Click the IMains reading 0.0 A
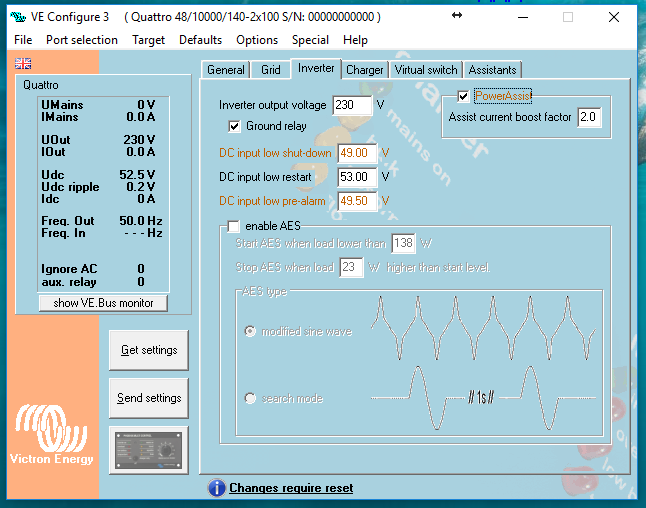 [140, 117]
